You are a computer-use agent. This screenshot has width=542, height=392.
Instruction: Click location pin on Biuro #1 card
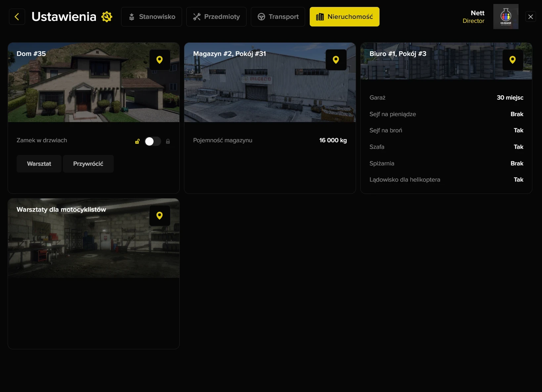[x=512, y=60]
